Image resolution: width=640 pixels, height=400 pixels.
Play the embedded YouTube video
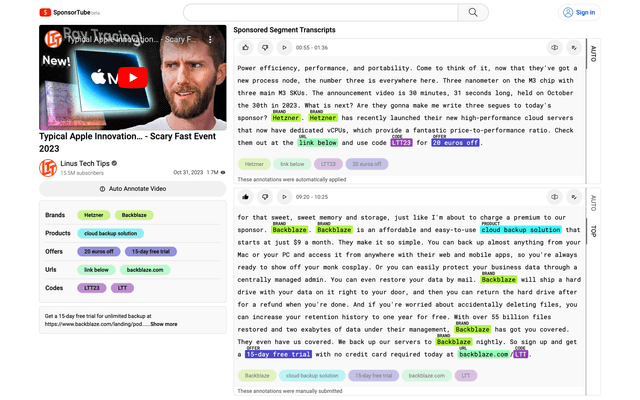click(x=133, y=78)
